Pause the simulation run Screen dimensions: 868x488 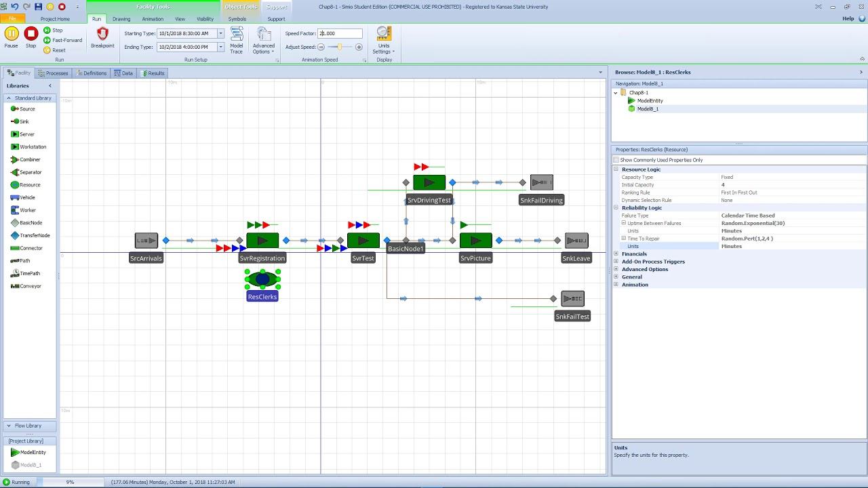(12, 37)
